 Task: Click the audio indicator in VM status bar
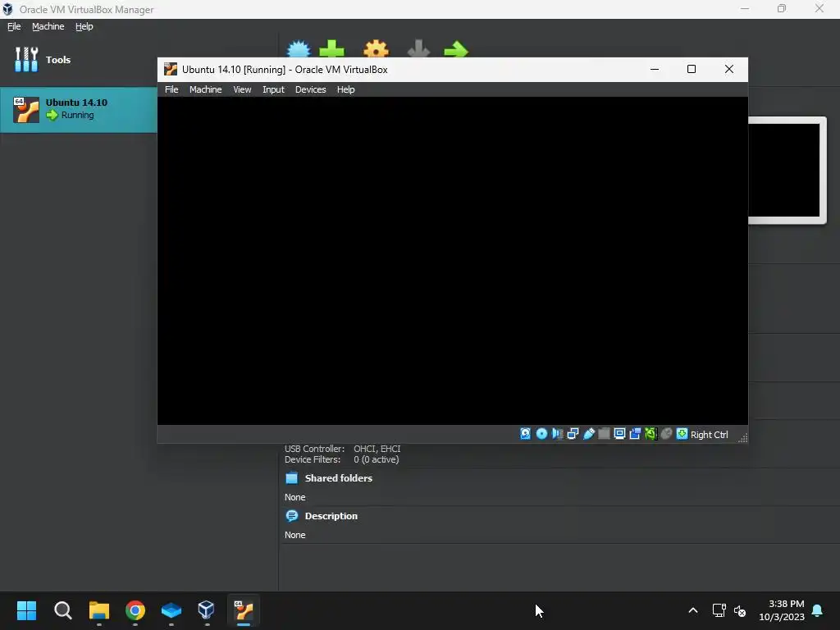tap(557, 434)
